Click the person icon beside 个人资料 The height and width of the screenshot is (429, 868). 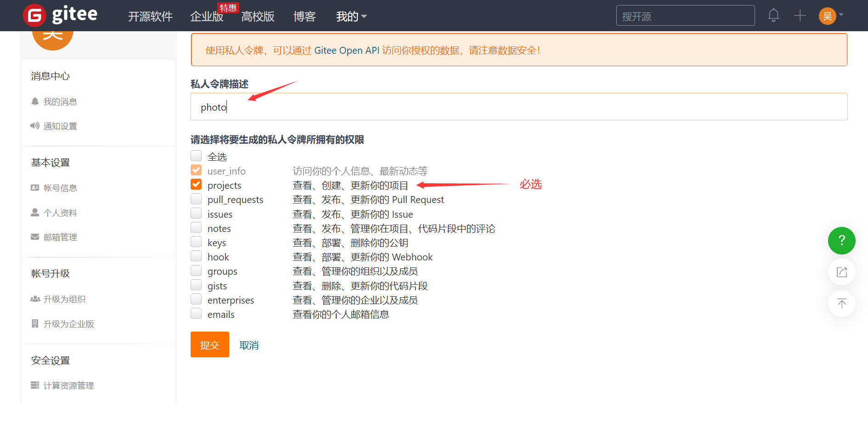click(x=35, y=212)
